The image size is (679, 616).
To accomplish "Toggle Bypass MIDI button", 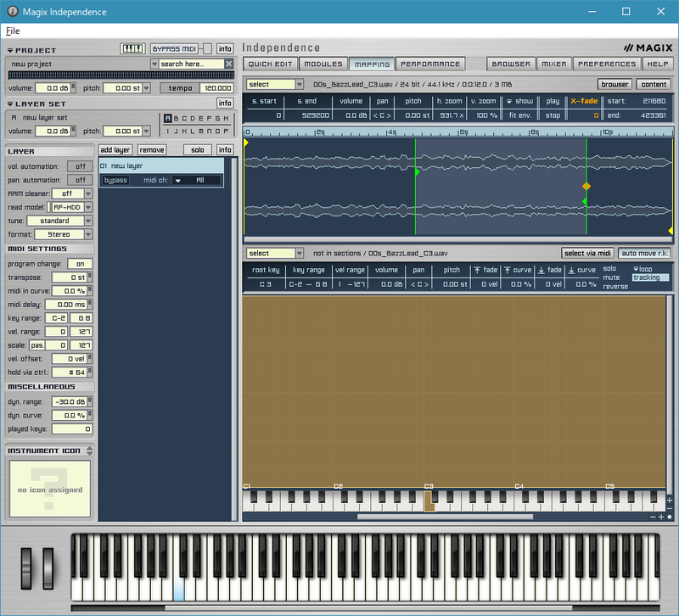I will [x=175, y=48].
